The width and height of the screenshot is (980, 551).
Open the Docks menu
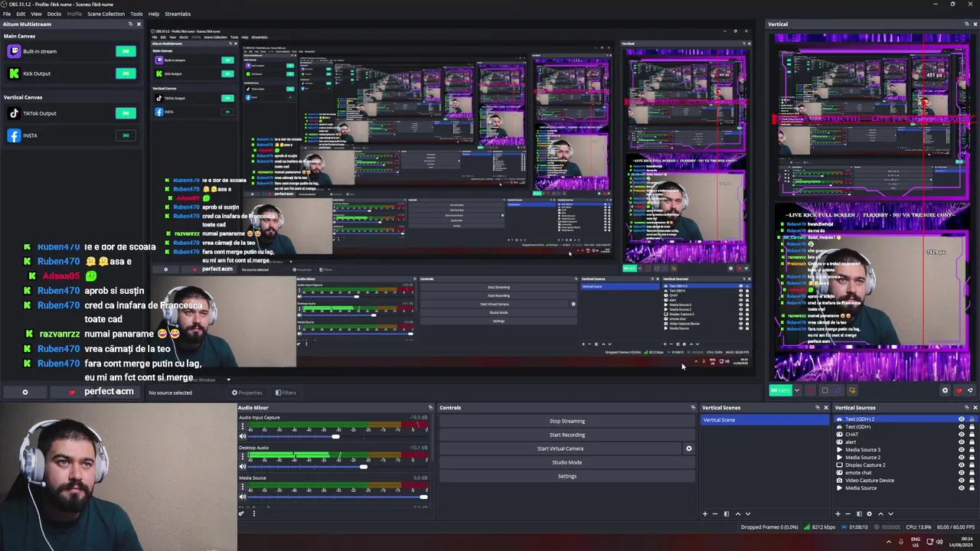coord(54,14)
